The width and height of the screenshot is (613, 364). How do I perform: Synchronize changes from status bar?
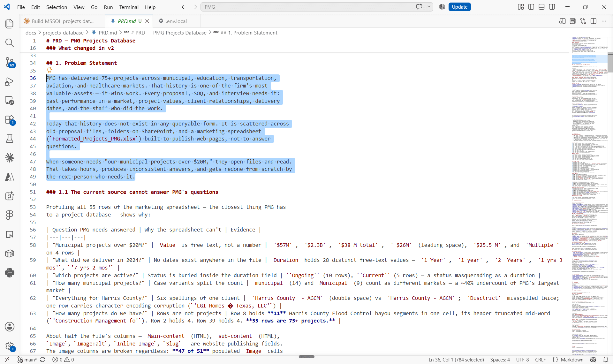click(x=42, y=360)
